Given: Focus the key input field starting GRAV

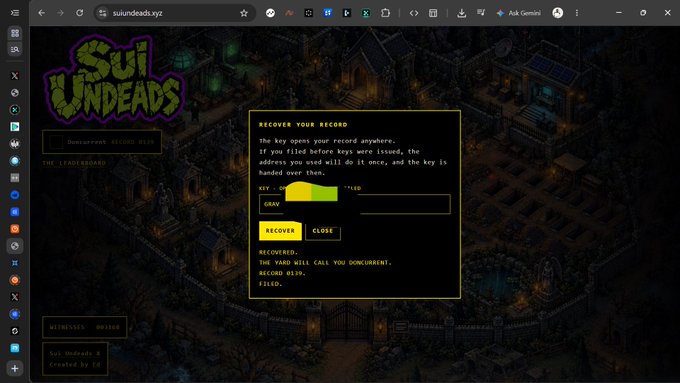Looking at the screenshot, I should (355, 204).
